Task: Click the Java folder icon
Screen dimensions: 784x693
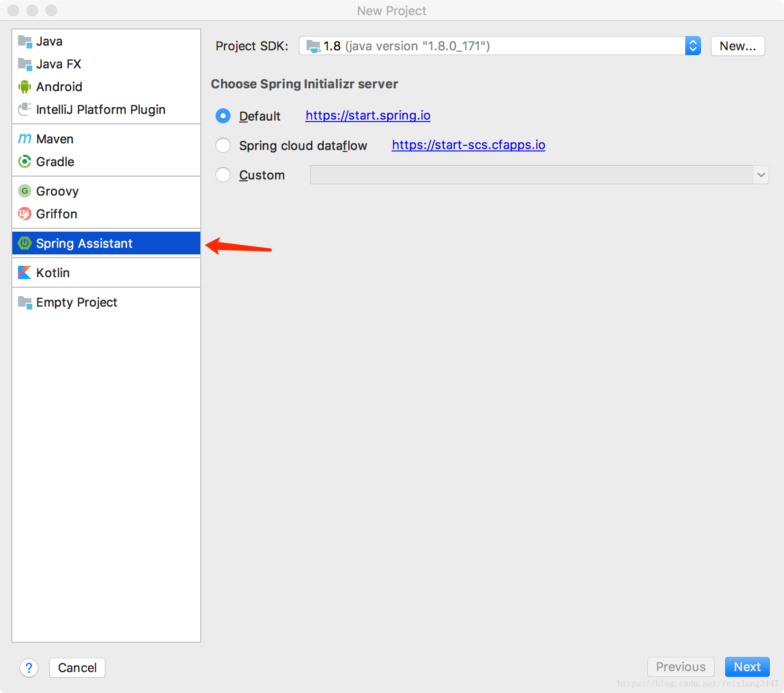Action: [x=25, y=42]
